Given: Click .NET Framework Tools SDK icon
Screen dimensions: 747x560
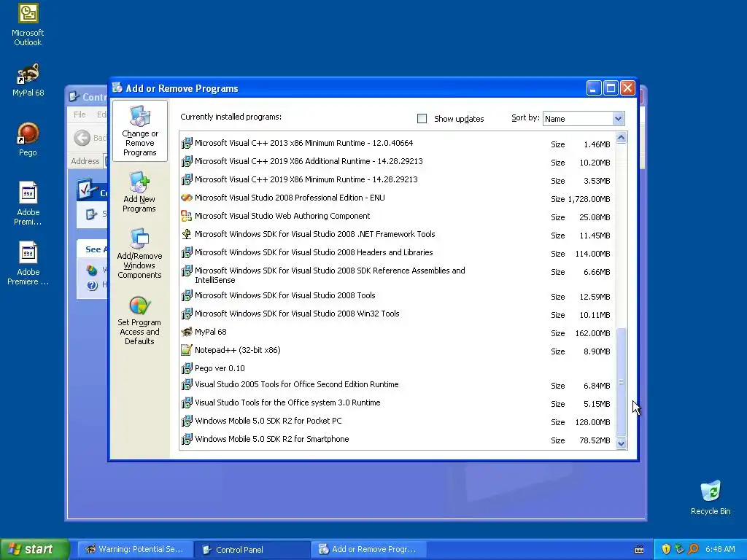Looking at the screenshot, I should point(187,234).
